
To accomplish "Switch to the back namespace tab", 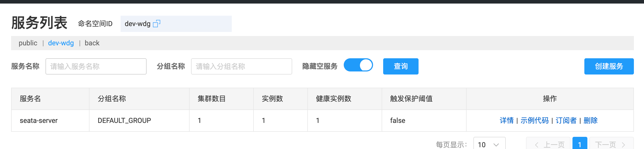I will coord(92,43).
